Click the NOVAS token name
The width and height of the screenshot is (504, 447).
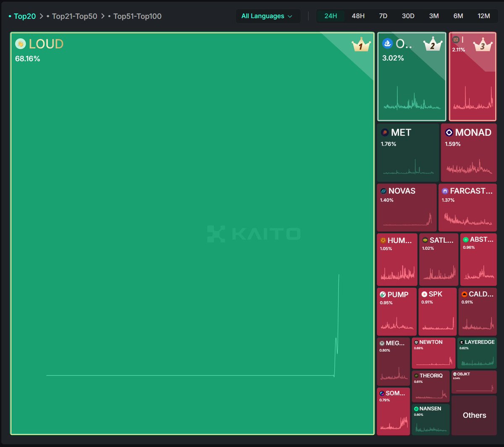[x=402, y=191]
